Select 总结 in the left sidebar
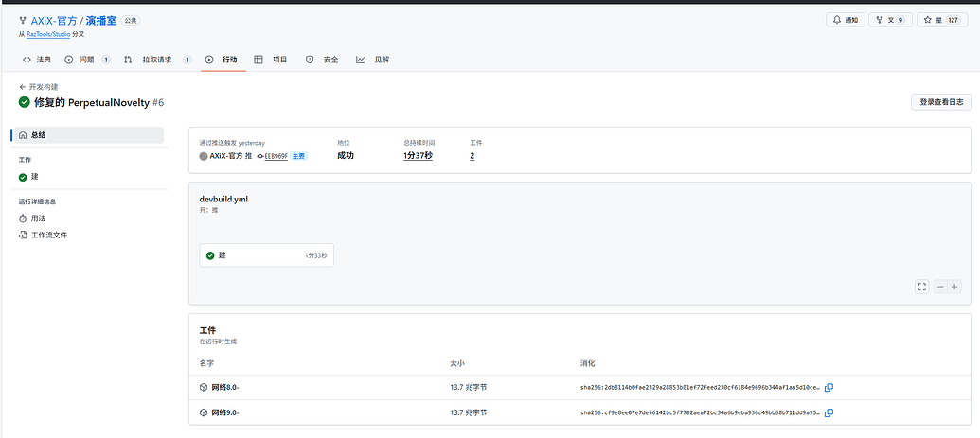The image size is (980, 438). [87, 135]
